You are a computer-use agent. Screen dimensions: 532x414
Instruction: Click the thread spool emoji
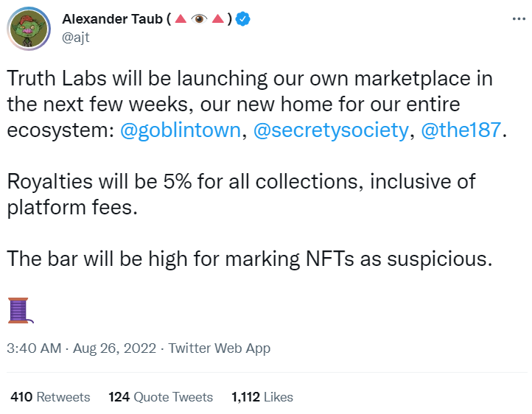[18, 310]
